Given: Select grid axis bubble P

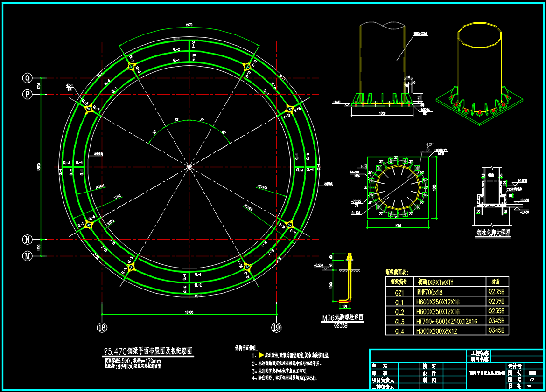Looking at the screenshot, I should click(x=27, y=95).
